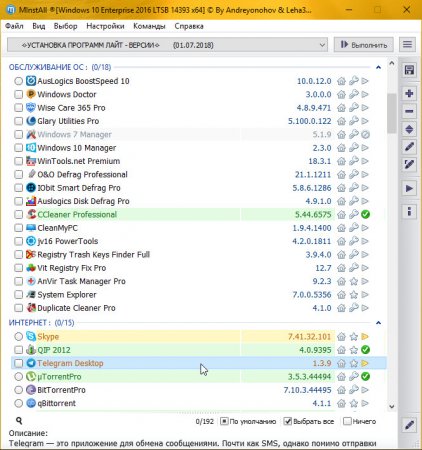This screenshot has height=450, width=422.
Task: Collapse the ОБСЛУЖИВАНИЕ ОС section
Action: tap(378, 67)
